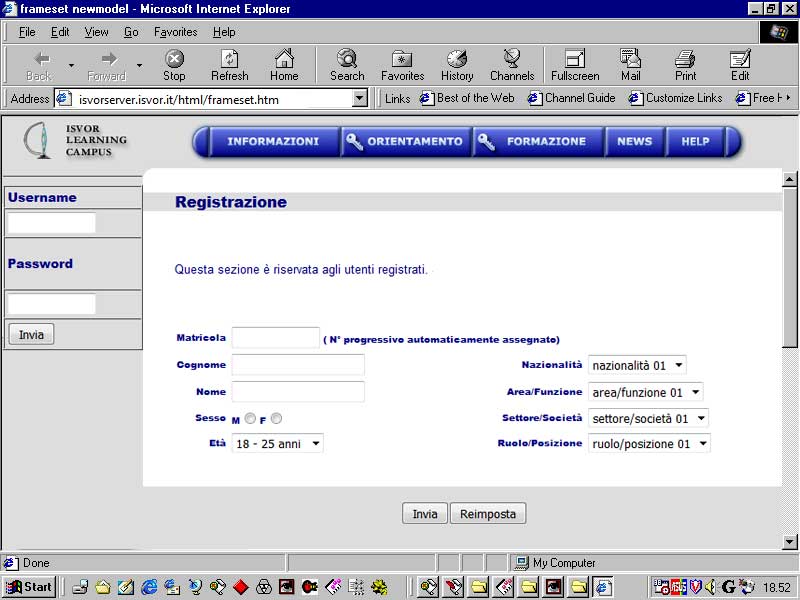
Task: Open the NEWS navigation tab
Action: tap(635, 141)
